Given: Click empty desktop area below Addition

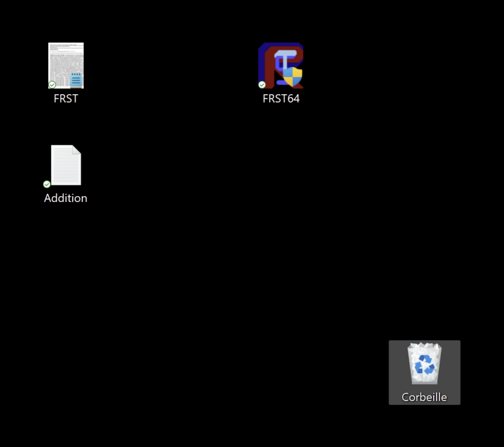Looking at the screenshot, I should tap(66, 268).
